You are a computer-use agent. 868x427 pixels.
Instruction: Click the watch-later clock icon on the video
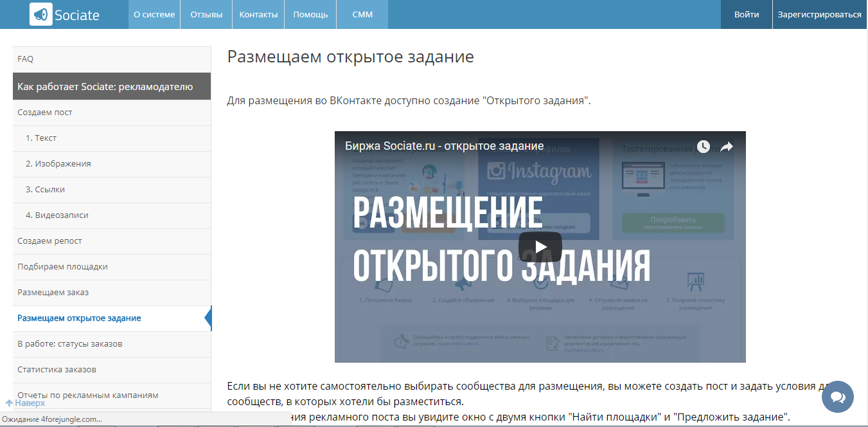click(x=703, y=147)
